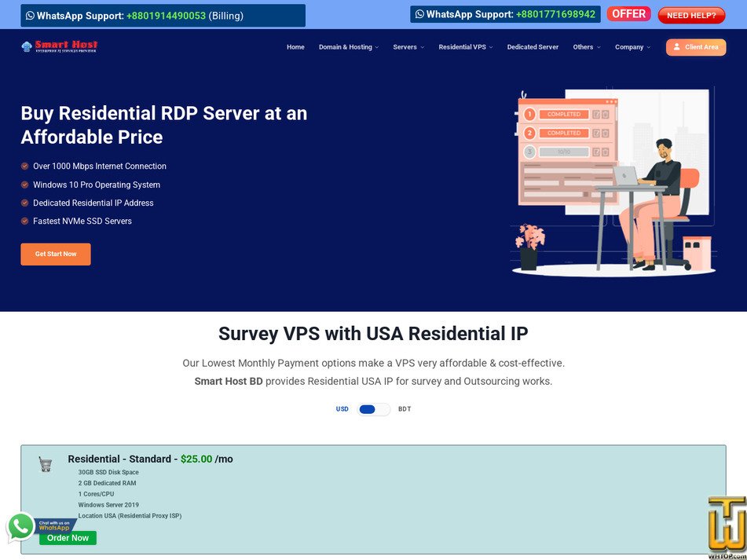This screenshot has height=560, width=747.
Task: Expand the Servers dropdown menu
Action: click(408, 47)
